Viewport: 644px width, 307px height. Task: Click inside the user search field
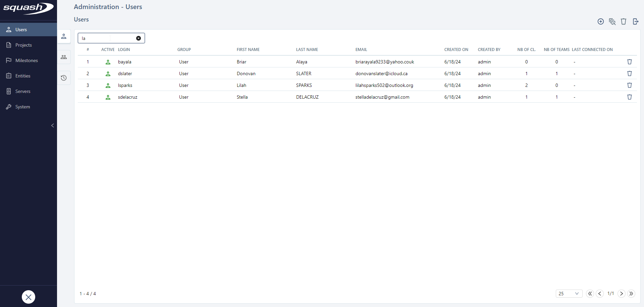pyautogui.click(x=107, y=38)
